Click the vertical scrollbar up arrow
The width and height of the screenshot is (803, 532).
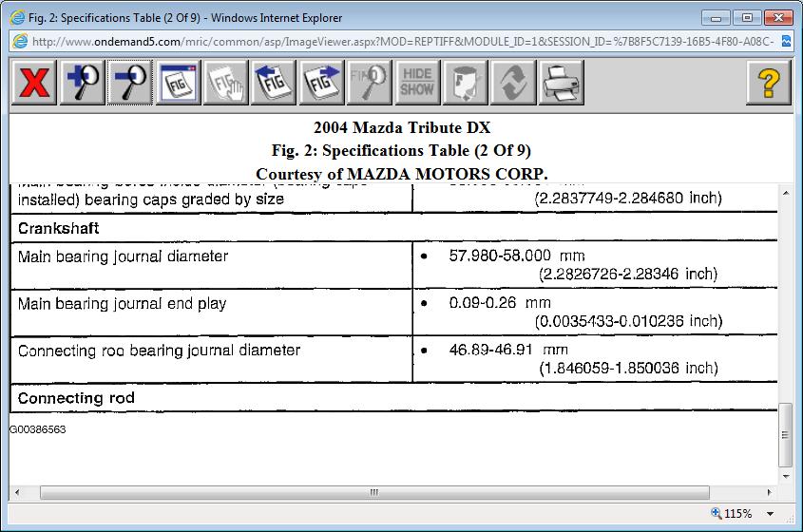pos(786,193)
